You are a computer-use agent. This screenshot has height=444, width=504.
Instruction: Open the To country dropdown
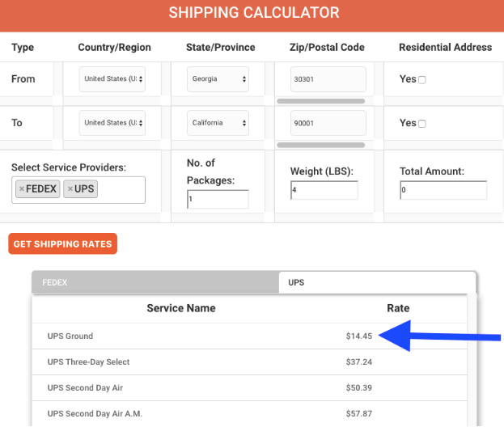point(112,123)
